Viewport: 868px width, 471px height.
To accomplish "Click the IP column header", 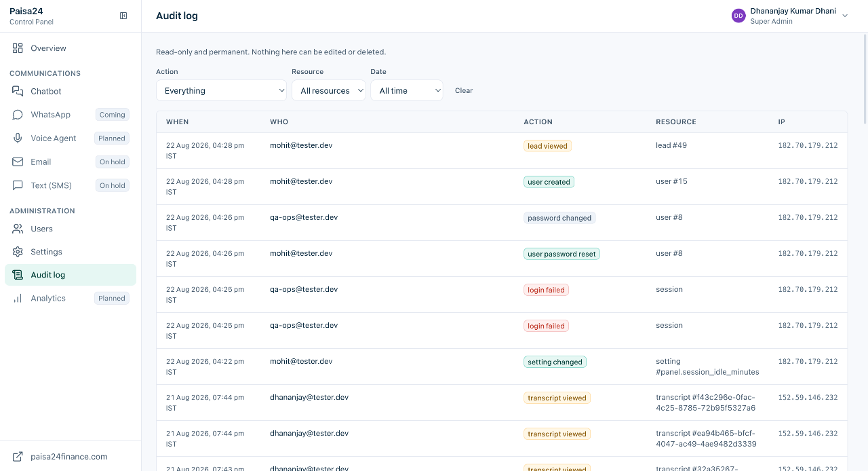I will click(782, 122).
